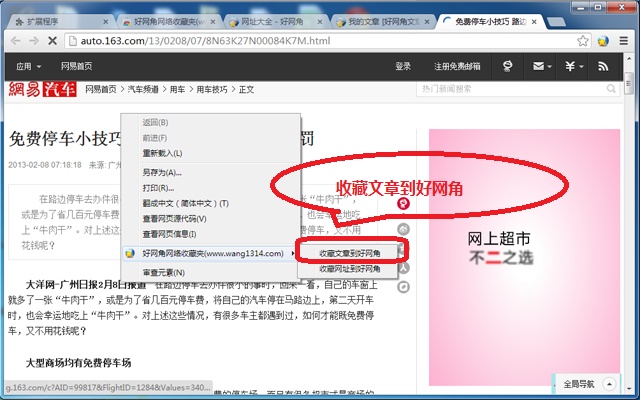Open 好网角网络收藏夹 submenu entry
The width and height of the screenshot is (640, 400).
click(x=211, y=253)
